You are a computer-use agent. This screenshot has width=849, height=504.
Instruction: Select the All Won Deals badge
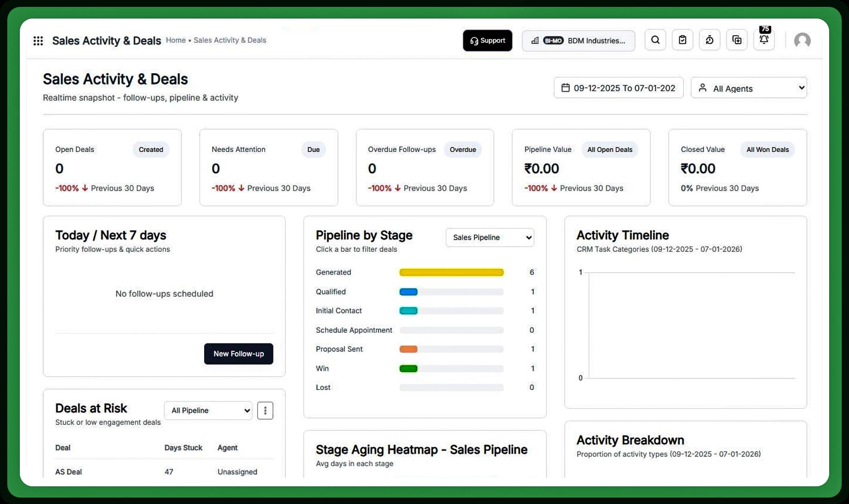[768, 149]
